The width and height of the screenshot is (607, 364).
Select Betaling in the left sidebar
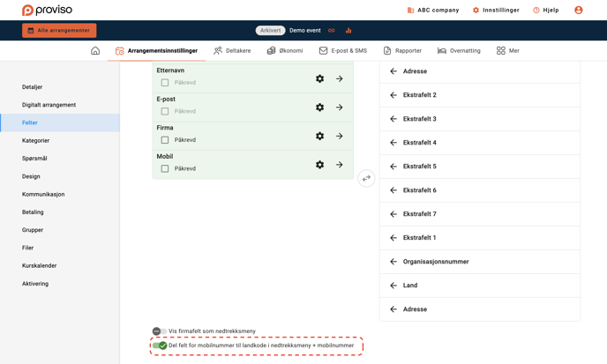point(33,212)
